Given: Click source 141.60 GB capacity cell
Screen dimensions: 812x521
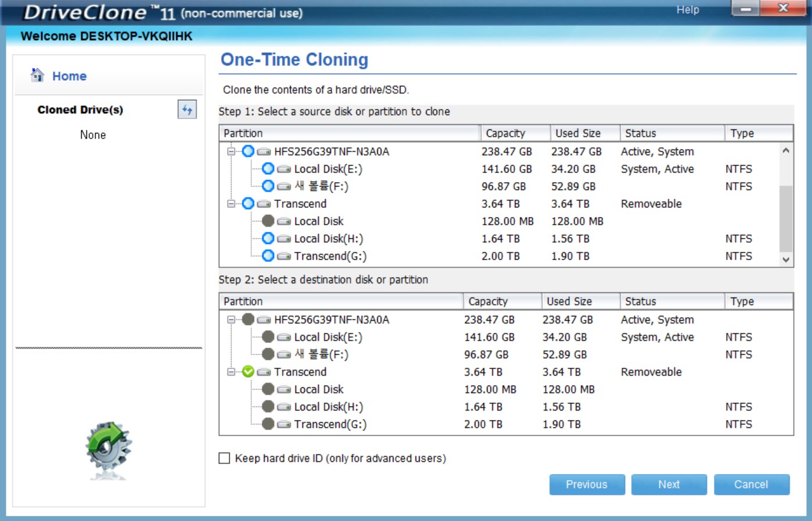Looking at the screenshot, I should [507, 169].
